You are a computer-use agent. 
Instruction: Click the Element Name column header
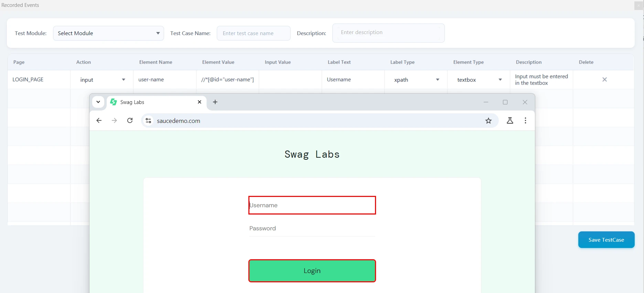point(155,62)
